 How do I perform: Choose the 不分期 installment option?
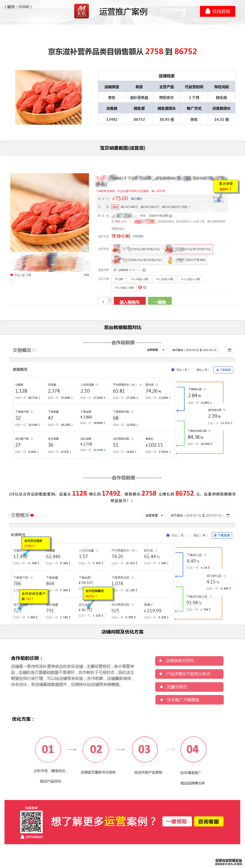(x=119, y=279)
